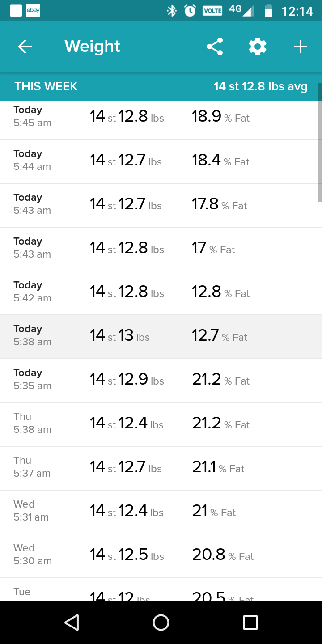Open Today 5:45 am weight entry
Screen dimensions: 322x644
coord(161,118)
